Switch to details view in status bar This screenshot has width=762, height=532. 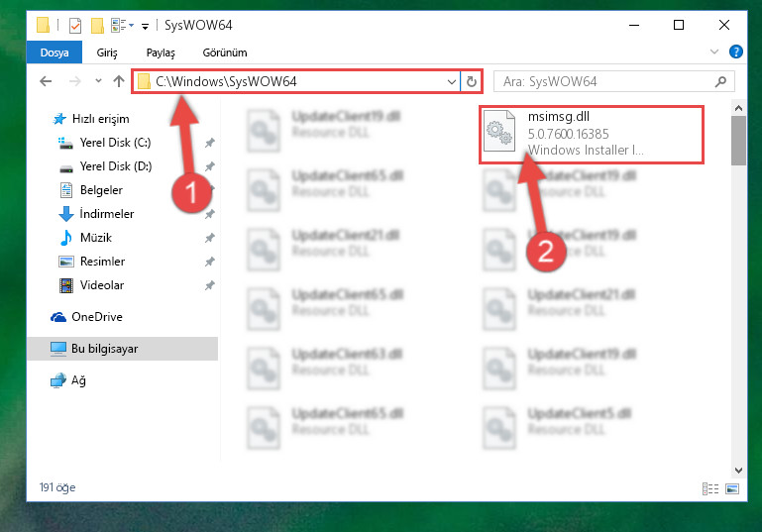pyautogui.click(x=710, y=488)
